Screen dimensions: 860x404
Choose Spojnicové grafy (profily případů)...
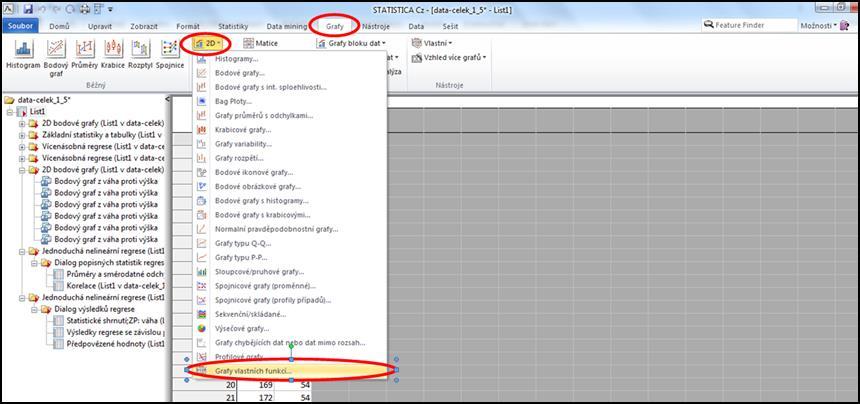tap(290, 300)
